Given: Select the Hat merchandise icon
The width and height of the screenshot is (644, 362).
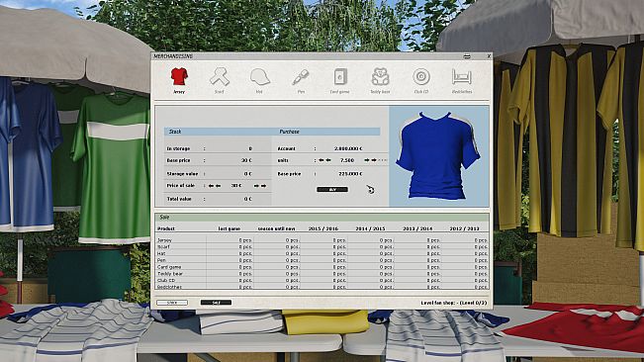Looking at the screenshot, I should coord(259,77).
